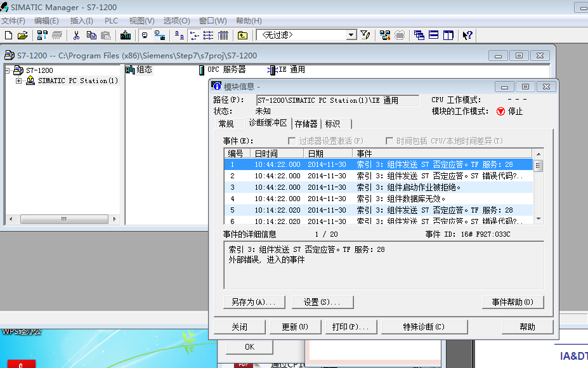Switch to the 诊断缓冲区 tab

click(x=268, y=123)
